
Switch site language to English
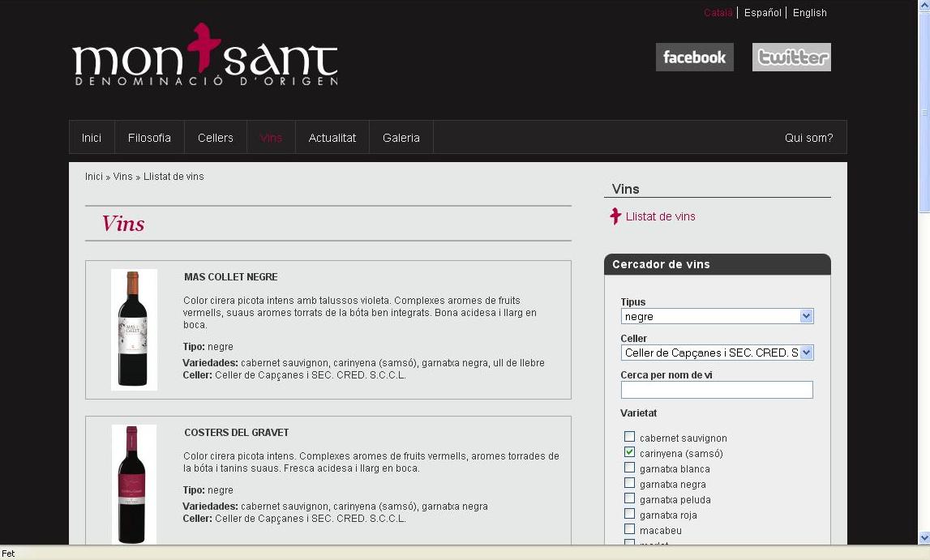pyautogui.click(x=810, y=12)
